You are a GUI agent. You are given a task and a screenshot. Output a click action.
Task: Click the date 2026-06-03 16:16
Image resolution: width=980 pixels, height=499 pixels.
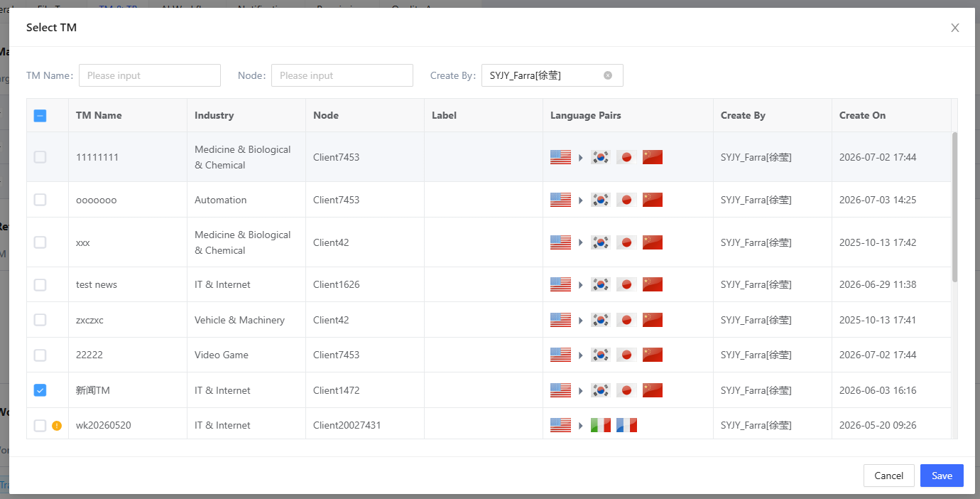coord(878,390)
